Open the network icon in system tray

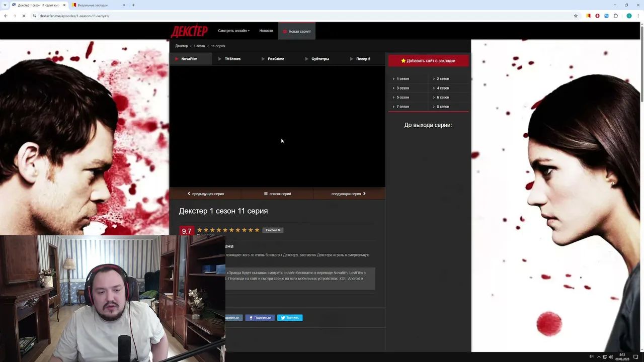605,357
